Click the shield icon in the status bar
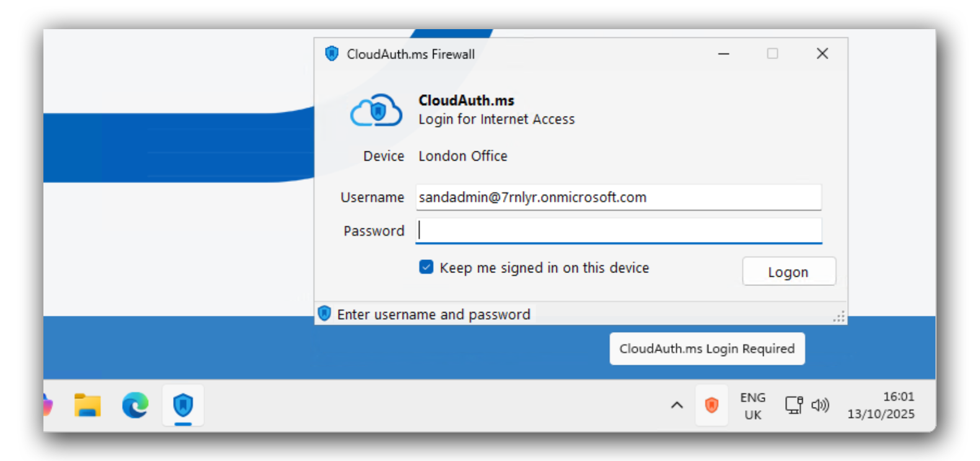This screenshot has height=461, width=980. [324, 313]
